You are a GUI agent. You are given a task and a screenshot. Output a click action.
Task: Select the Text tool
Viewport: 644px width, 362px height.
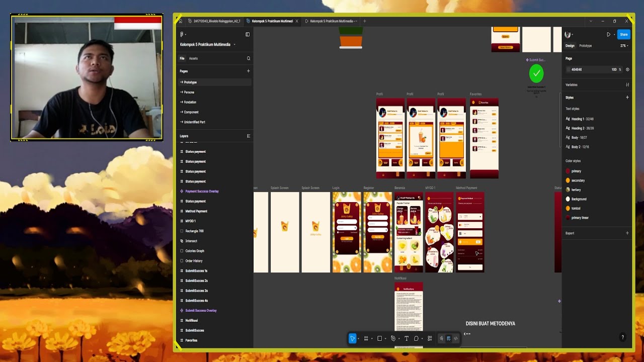407,338
